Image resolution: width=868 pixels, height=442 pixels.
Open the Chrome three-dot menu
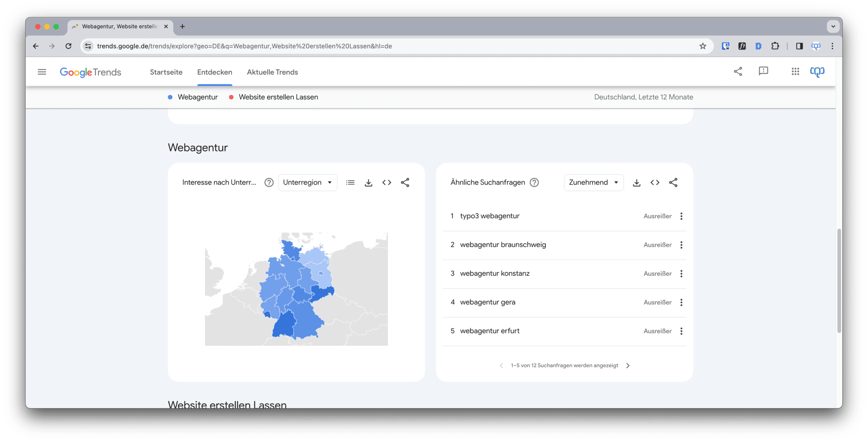pos(832,46)
